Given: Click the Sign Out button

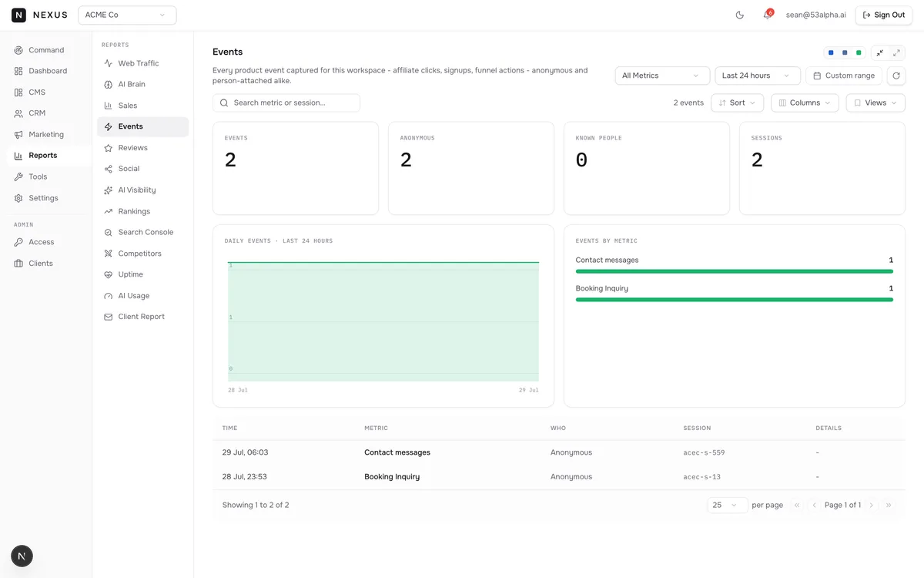Looking at the screenshot, I should (x=884, y=15).
